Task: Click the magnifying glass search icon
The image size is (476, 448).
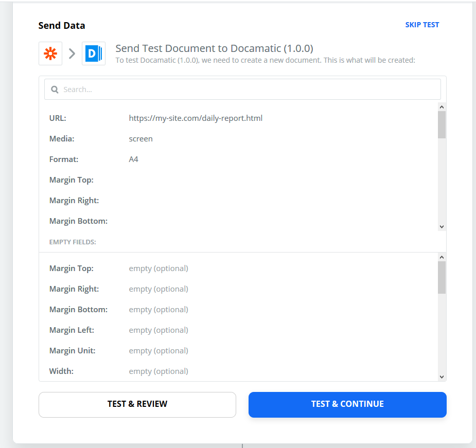Action: [55, 89]
